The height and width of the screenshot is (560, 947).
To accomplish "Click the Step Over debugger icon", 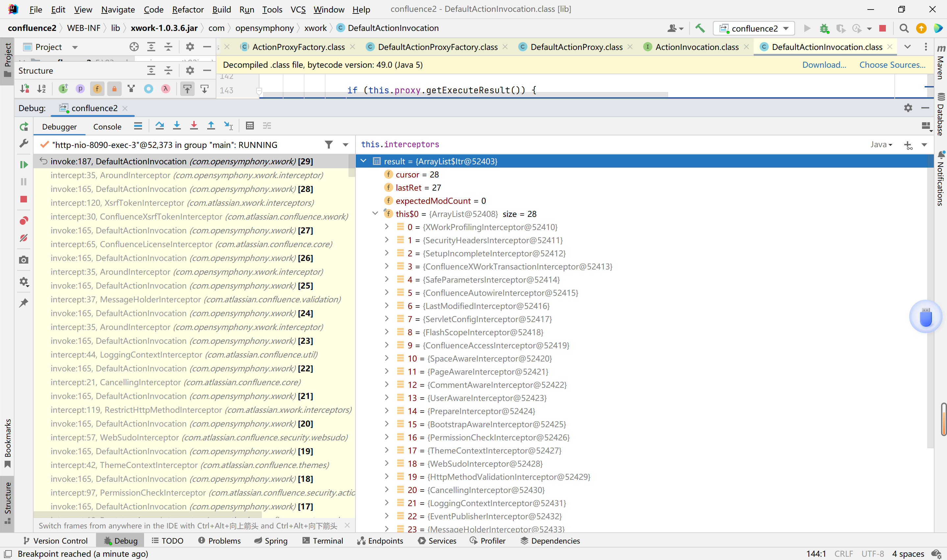I will click(159, 126).
